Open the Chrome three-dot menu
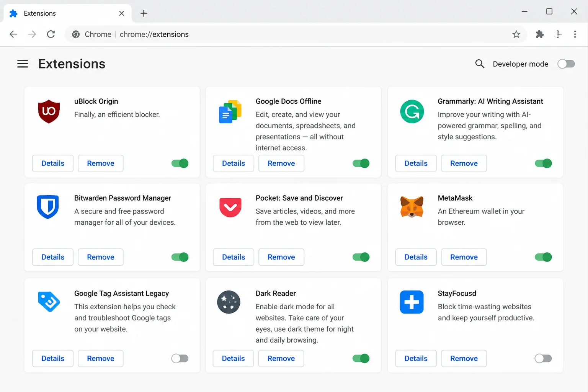588x392 pixels. (575, 34)
